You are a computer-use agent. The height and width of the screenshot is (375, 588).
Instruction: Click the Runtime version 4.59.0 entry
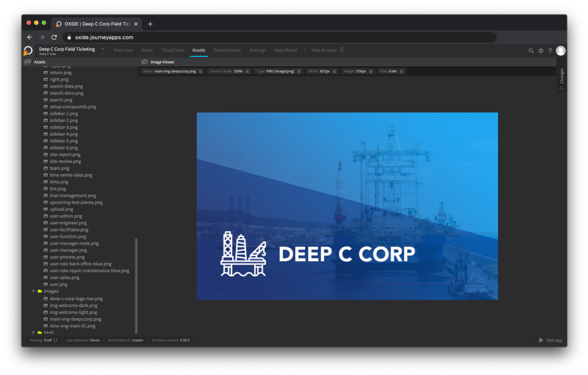(171, 340)
